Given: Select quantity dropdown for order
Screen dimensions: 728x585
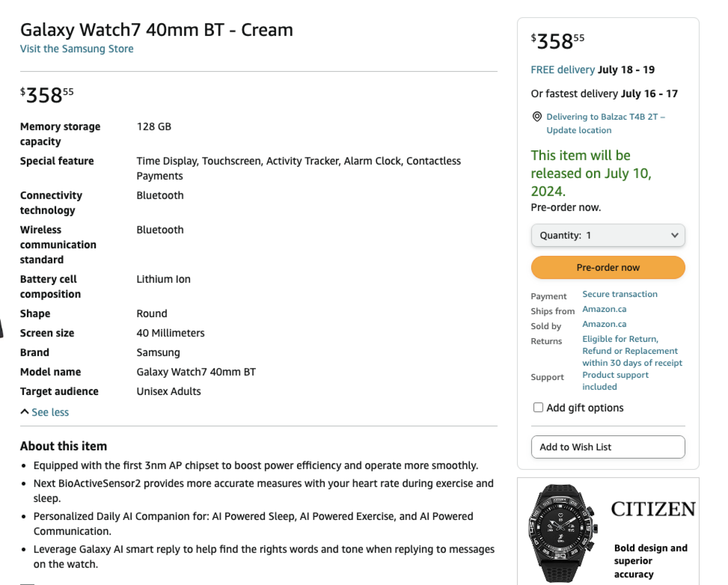Looking at the screenshot, I should pos(608,235).
